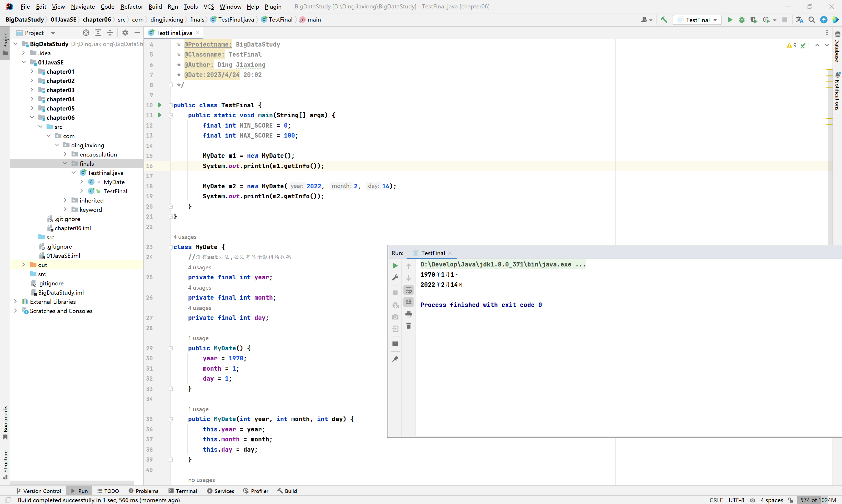The width and height of the screenshot is (842, 504).
Task: Open Search Everywhere magnifier icon
Action: click(811, 20)
